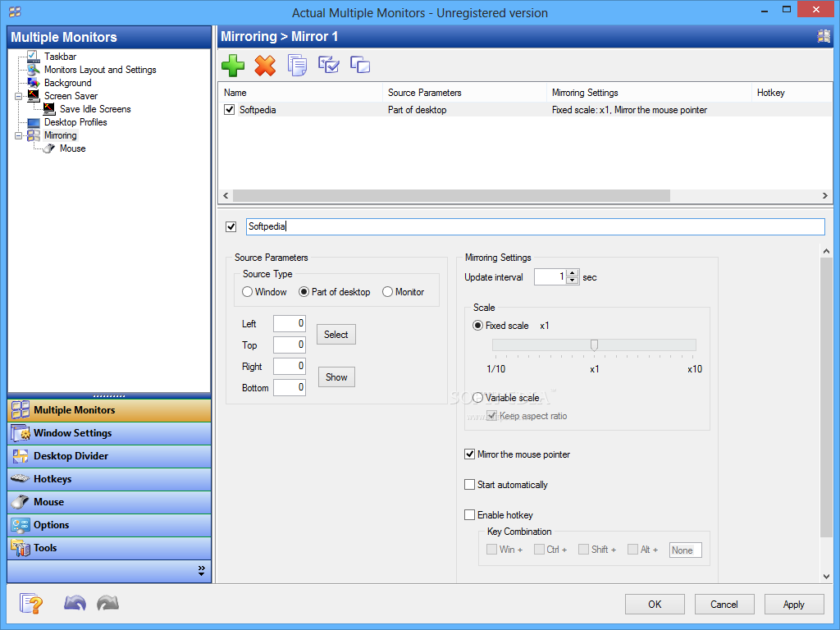Uncheck Softpedia row checkbox in list
The width and height of the screenshot is (840, 630).
[x=230, y=110]
